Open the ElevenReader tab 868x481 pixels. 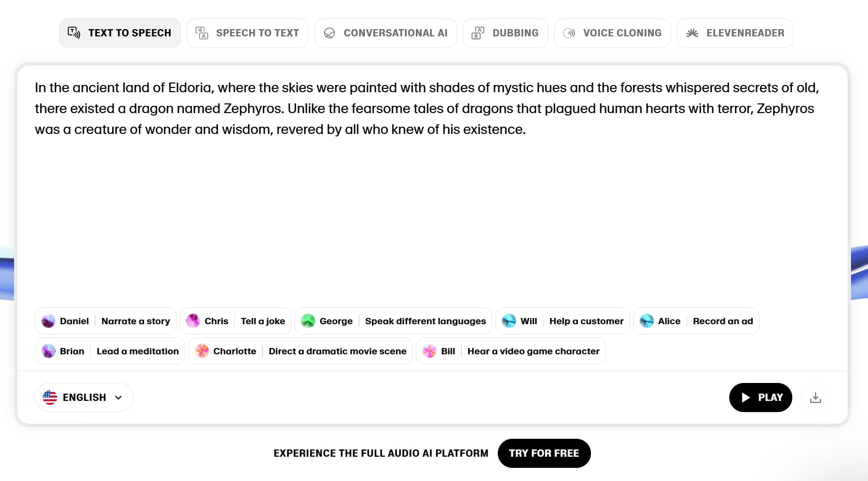tap(735, 33)
